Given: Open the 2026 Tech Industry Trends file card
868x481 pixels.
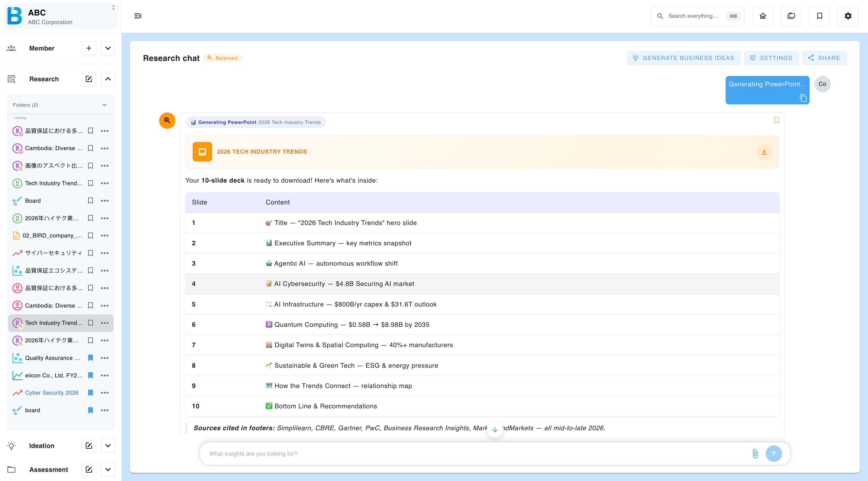Looking at the screenshot, I should tap(482, 152).
